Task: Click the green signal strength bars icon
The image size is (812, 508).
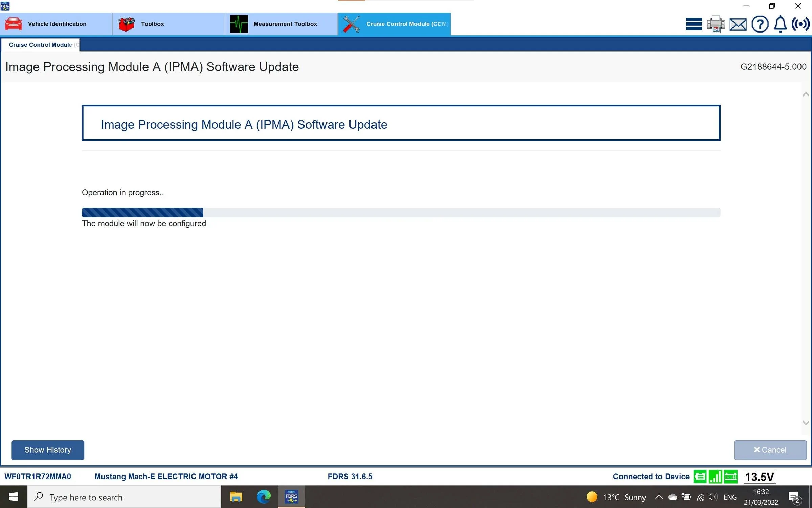Action: click(x=715, y=477)
